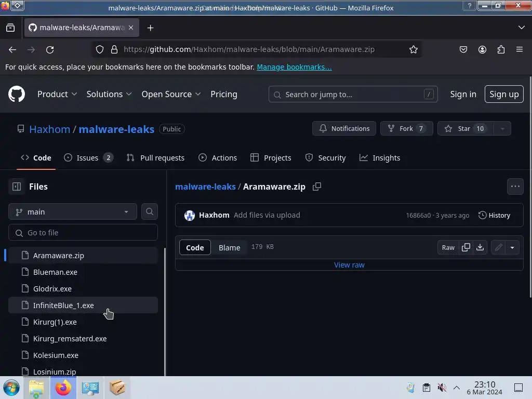Expand the star lists dropdown caret
Viewport: 532px width, 399px height.
point(502,128)
